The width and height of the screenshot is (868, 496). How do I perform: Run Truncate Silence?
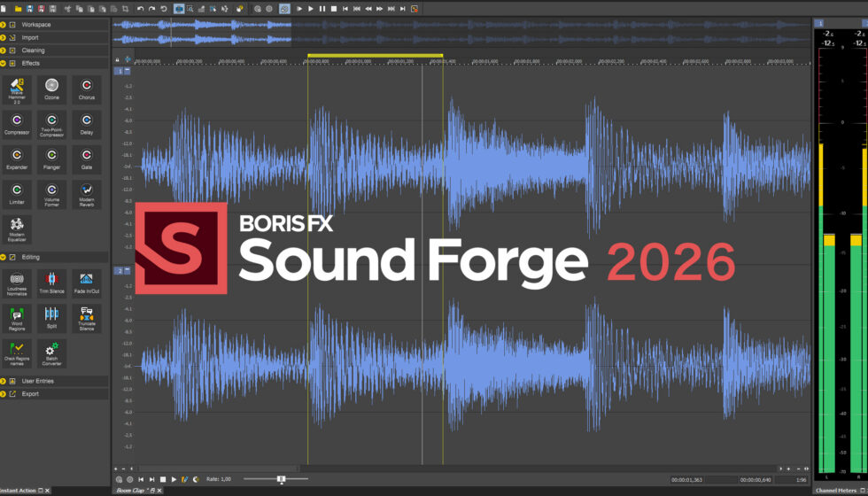(87, 319)
